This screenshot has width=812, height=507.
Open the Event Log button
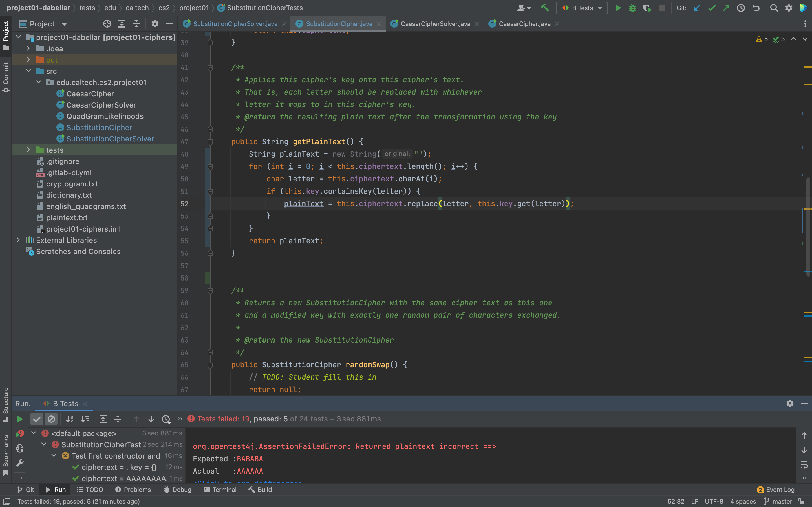[x=776, y=490]
